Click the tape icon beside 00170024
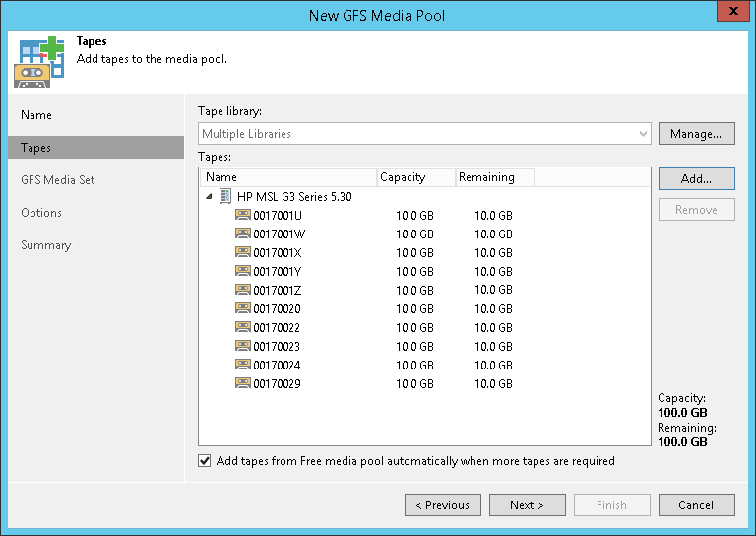This screenshot has height=536, width=756. [243, 365]
